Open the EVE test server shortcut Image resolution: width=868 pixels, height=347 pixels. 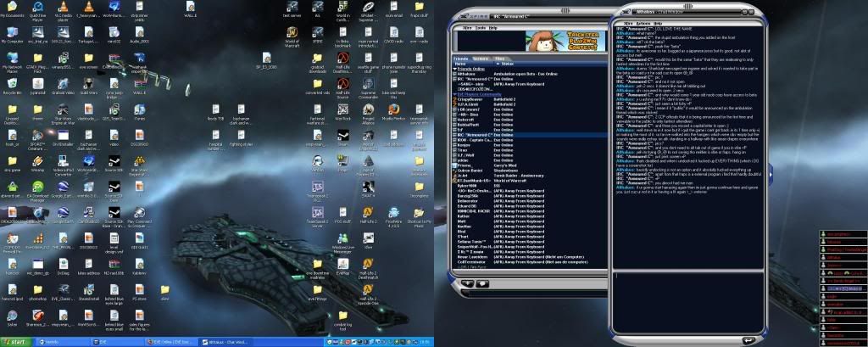[292, 10]
